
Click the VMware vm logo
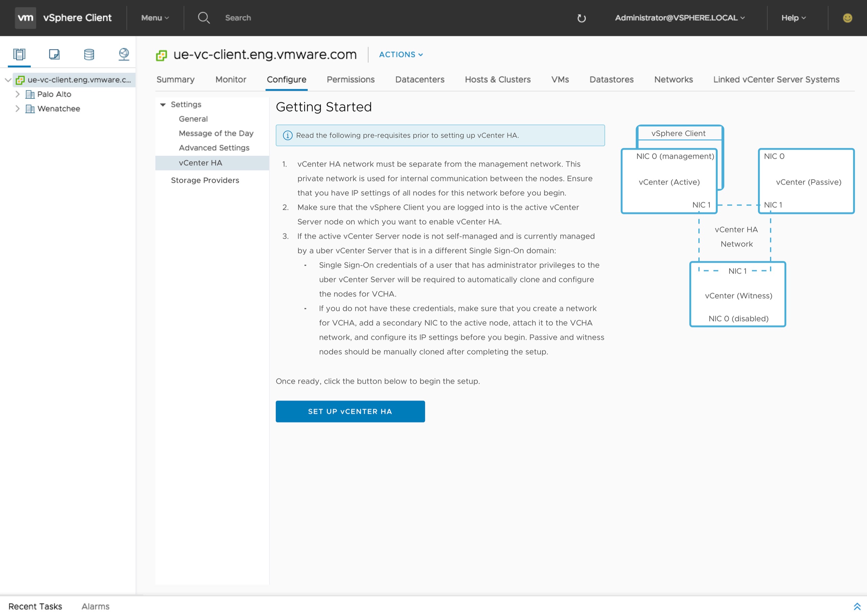point(25,18)
